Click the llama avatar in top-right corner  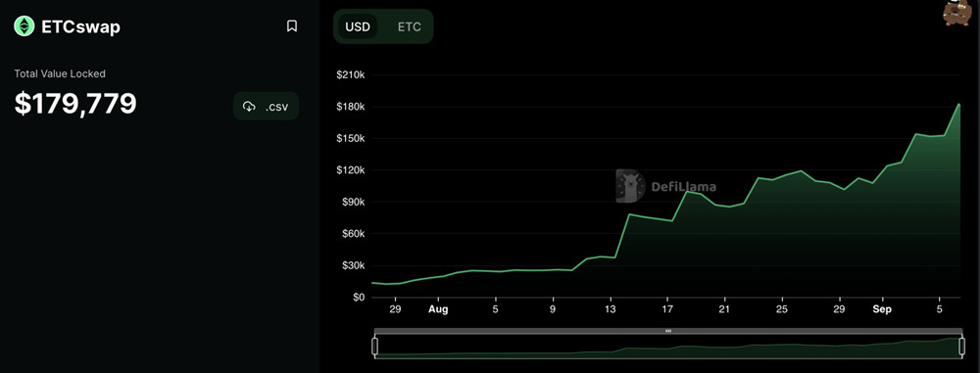pyautogui.click(x=956, y=13)
